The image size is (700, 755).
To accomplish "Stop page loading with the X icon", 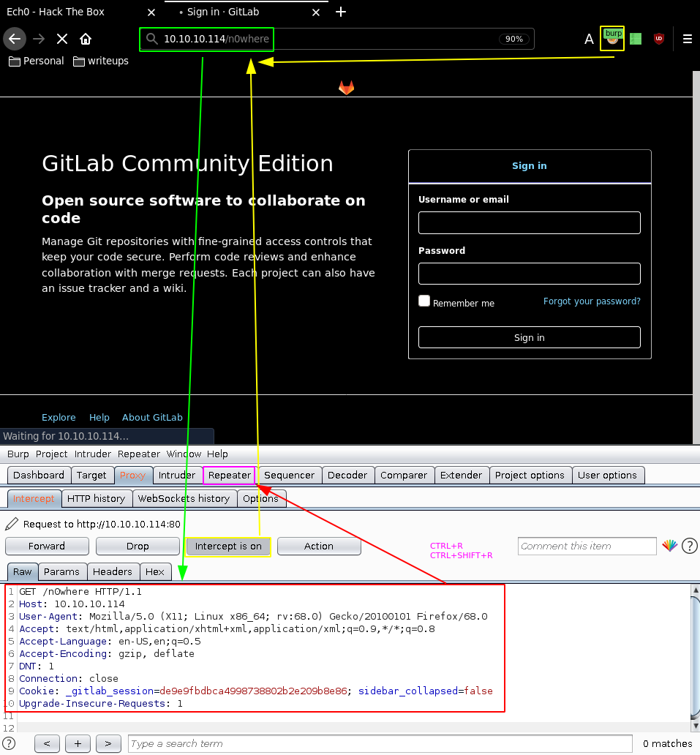I will pos(62,39).
